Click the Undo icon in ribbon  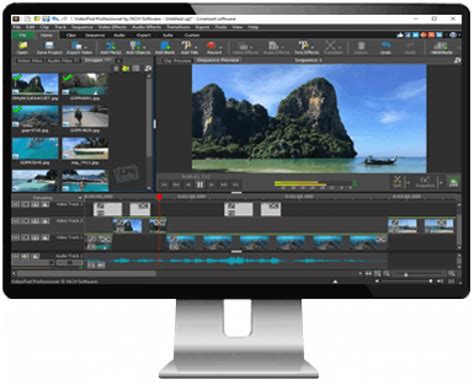click(386, 48)
